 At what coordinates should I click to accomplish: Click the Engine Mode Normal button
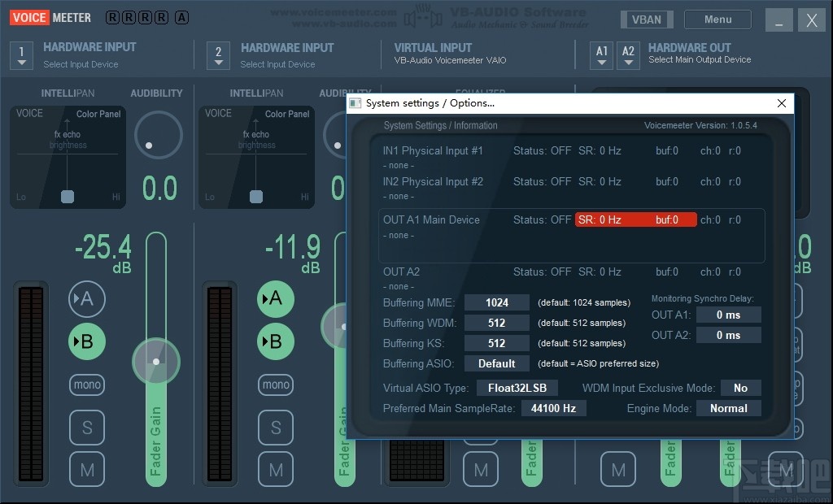coord(728,408)
